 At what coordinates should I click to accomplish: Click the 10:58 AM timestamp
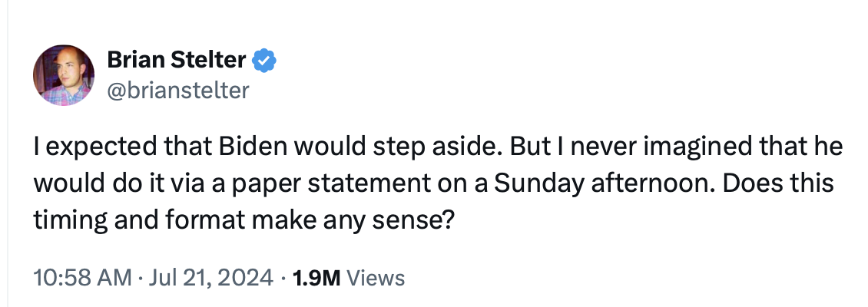coord(82,277)
